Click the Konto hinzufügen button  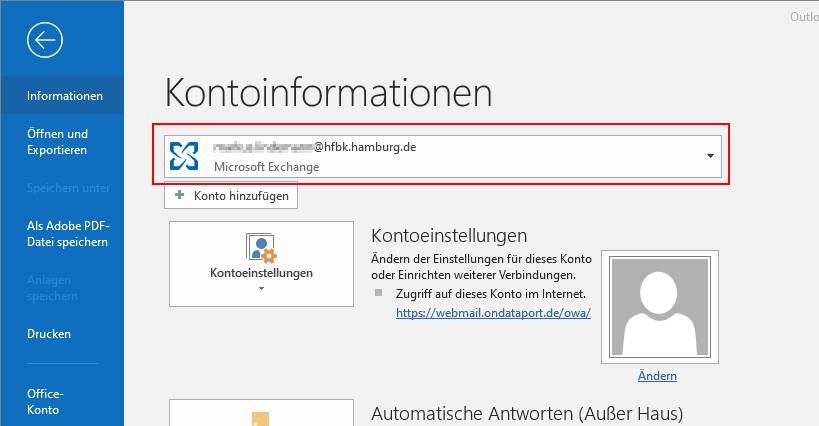tap(231, 195)
